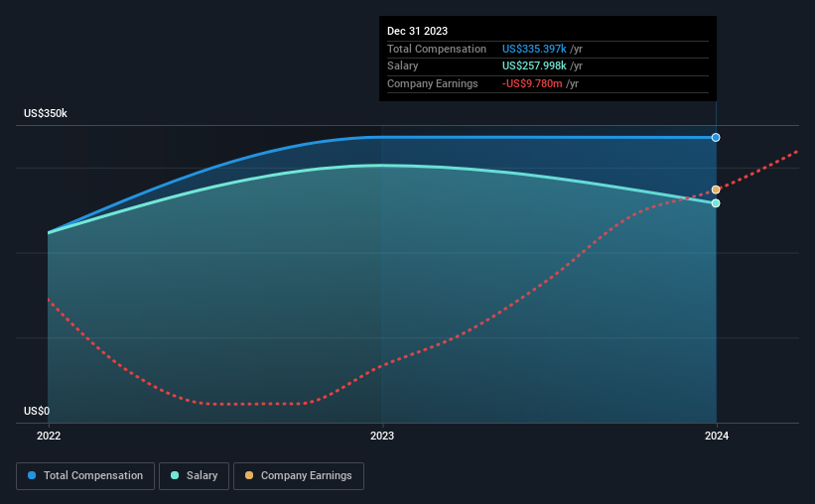The height and width of the screenshot is (504, 815).
Task: Click the Total Compensation tooltip row label
Action: tap(437, 49)
